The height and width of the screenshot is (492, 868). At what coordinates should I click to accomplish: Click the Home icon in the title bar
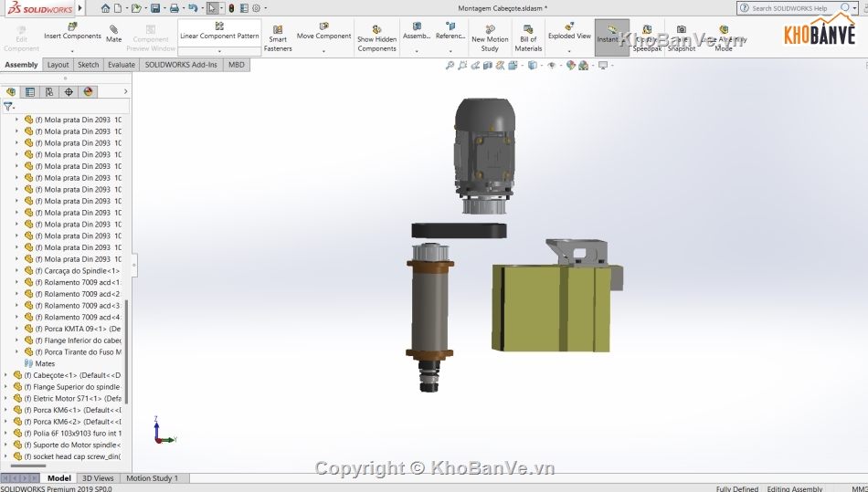coord(105,8)
